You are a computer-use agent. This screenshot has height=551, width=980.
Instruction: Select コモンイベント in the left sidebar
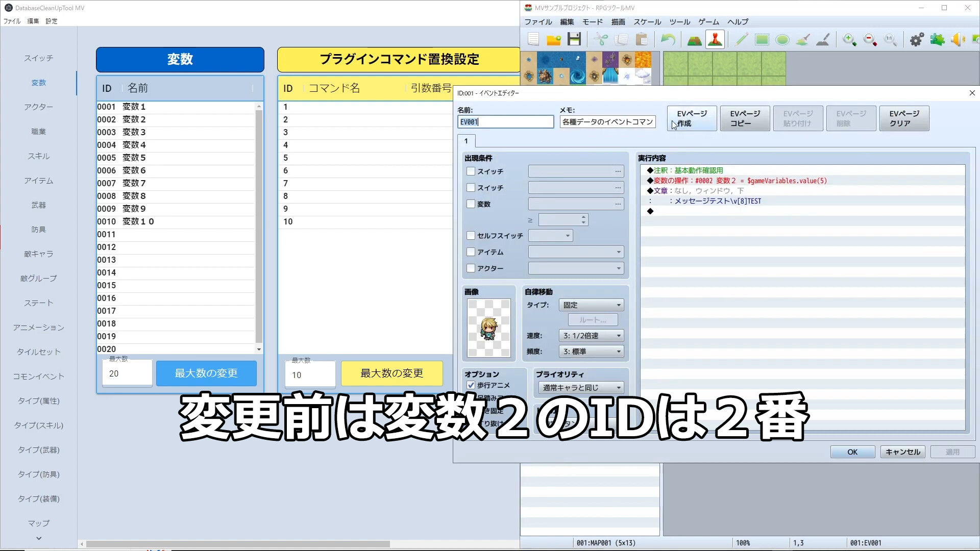coord(38,376)
